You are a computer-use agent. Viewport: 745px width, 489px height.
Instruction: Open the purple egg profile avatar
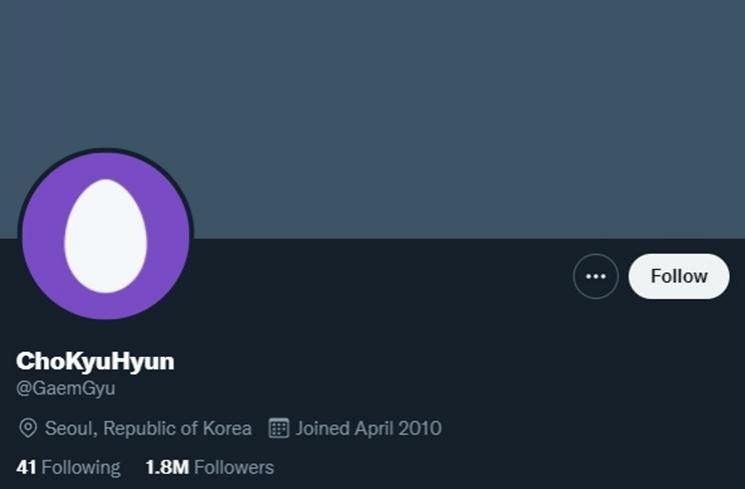tap(106, 234)
